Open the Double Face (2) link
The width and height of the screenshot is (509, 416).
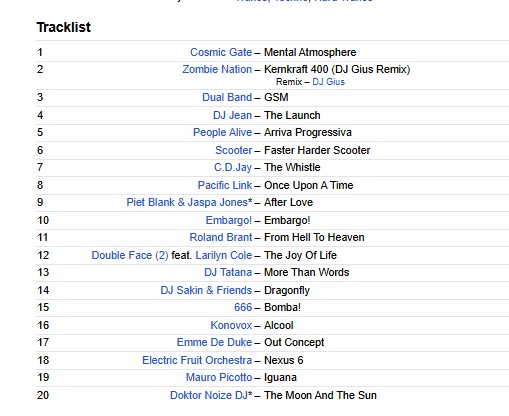point(130,255)
